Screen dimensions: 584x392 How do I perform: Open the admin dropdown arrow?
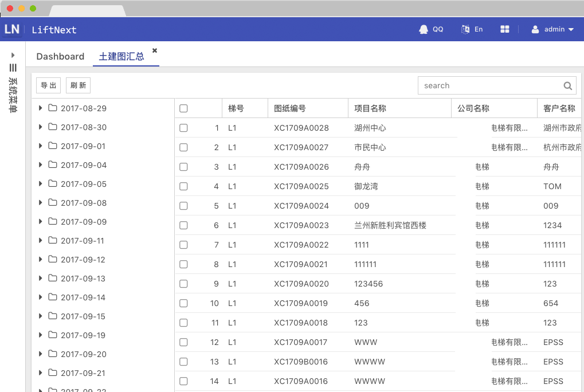point(571,30)
